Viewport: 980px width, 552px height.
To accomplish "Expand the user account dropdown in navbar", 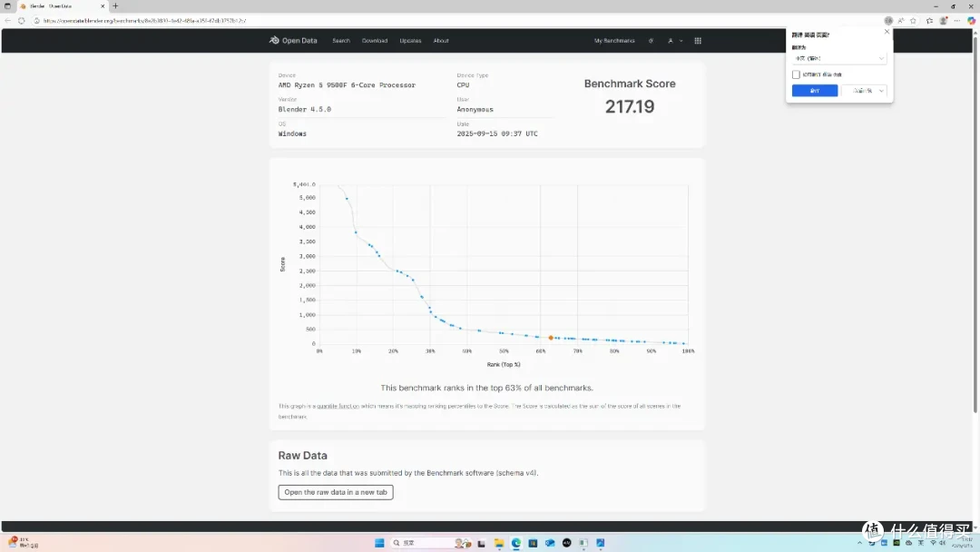I will (675, 41).
